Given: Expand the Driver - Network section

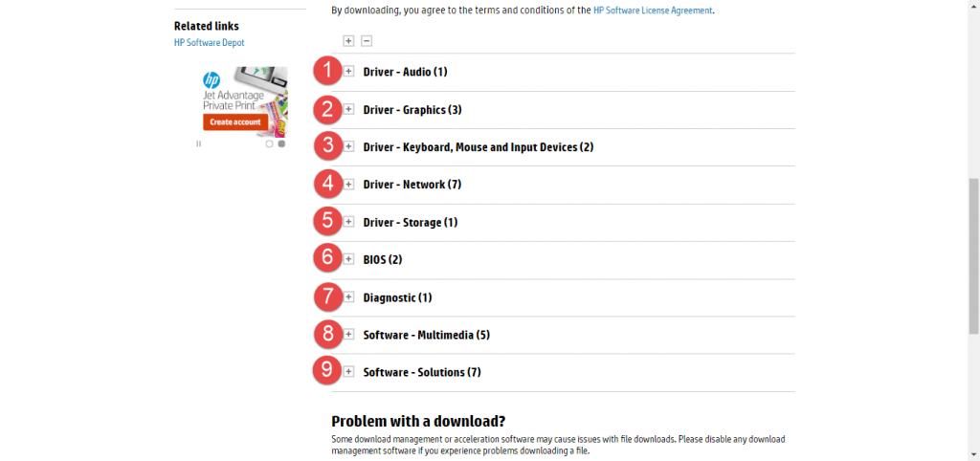Looking at the screenshot, I should (x=349, y=184).
